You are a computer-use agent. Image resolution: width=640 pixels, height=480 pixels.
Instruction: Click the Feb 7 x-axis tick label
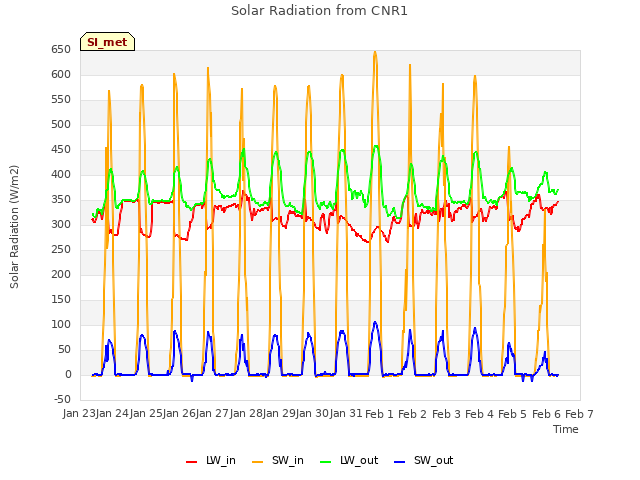[580, 414]
